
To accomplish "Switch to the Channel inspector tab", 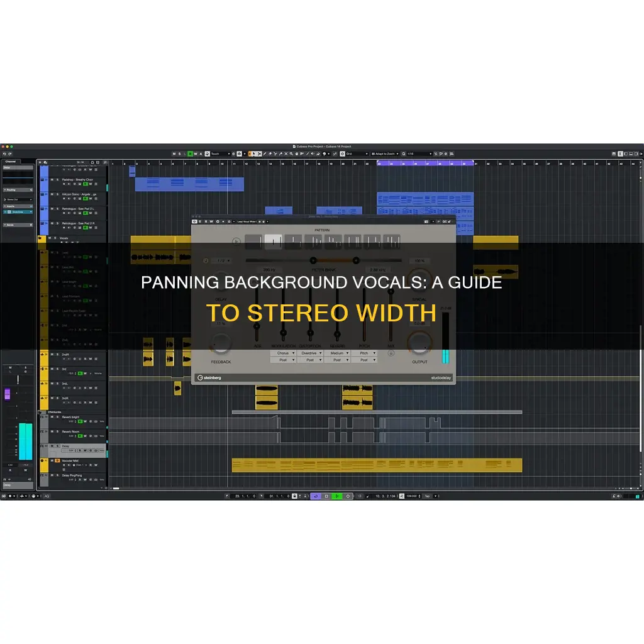I will (x=10, y=162).
